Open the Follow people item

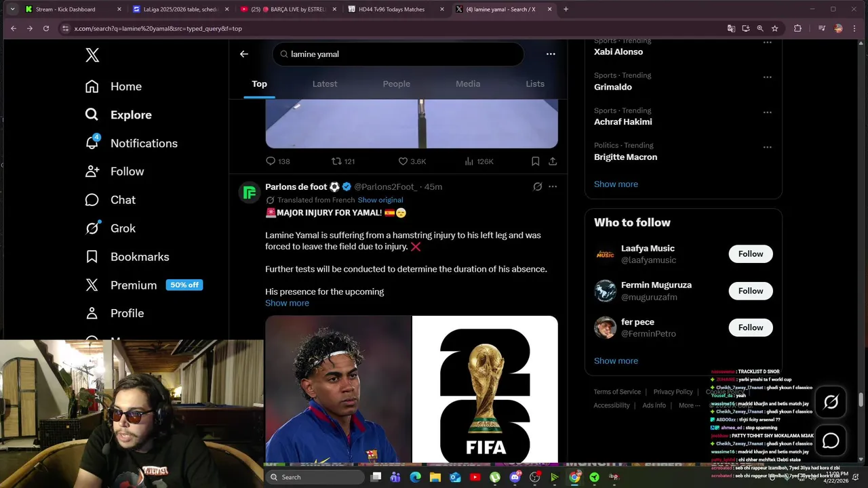pyautogui.click(x=115, y=171)
